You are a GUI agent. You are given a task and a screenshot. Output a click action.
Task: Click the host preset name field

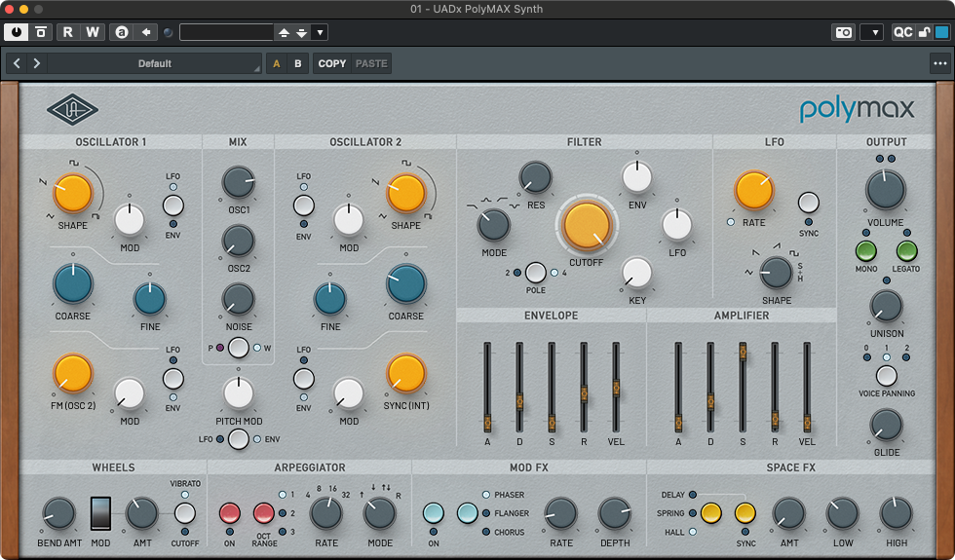[226, 32]
